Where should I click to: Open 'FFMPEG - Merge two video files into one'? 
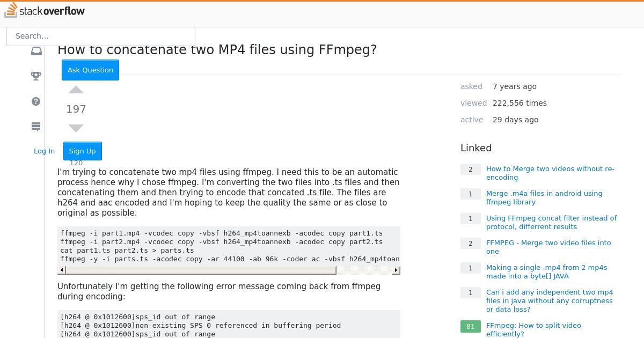click(548, 247)
